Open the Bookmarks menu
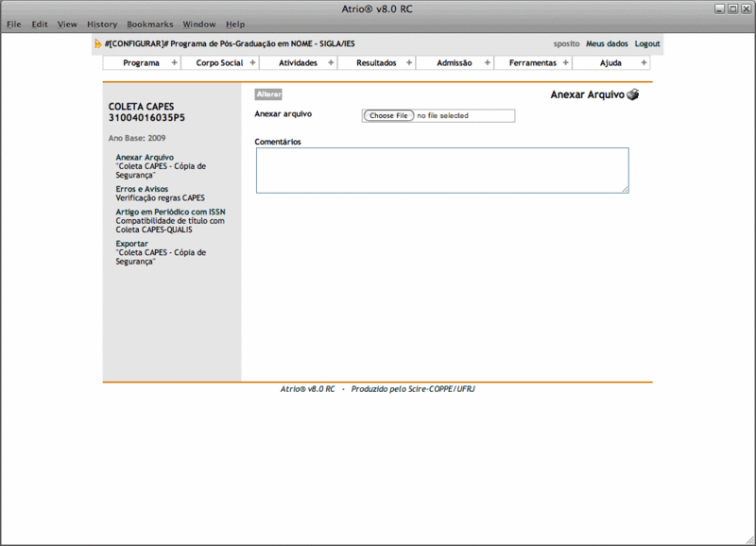The image size is (756, 546). click(x=150, y=25)
